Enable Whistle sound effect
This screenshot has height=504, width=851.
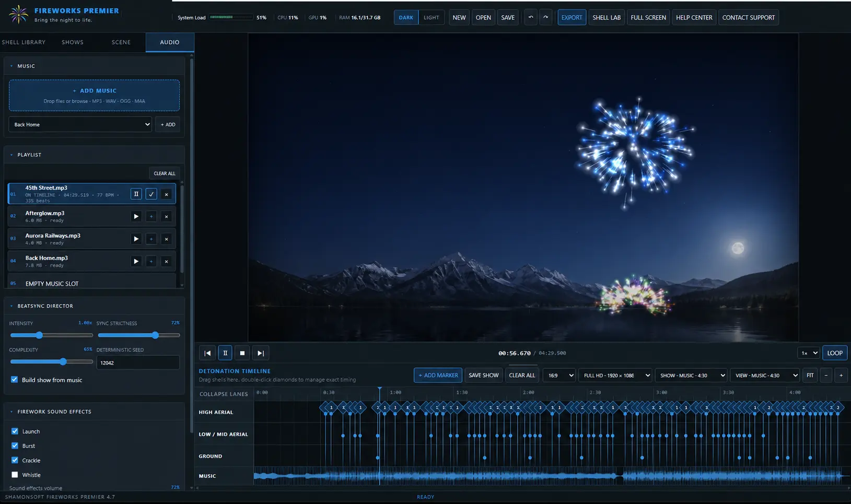point(15,475)
